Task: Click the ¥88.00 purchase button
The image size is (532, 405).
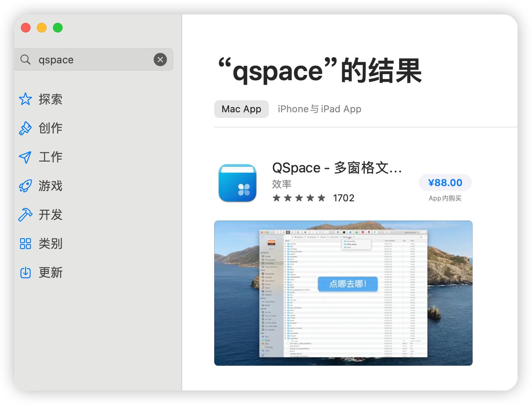Action: click(445, 182)
